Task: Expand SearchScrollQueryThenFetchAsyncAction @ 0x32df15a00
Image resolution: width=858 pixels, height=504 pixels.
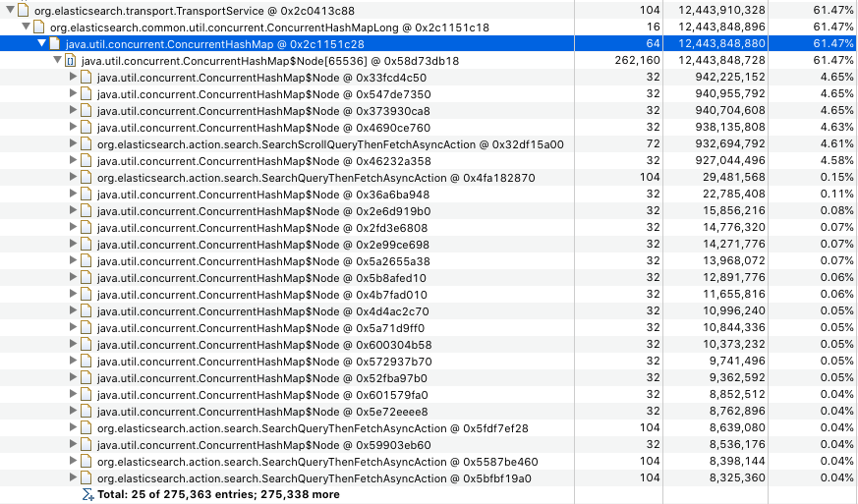Action: pyautogui.click(x=73, y=143)
